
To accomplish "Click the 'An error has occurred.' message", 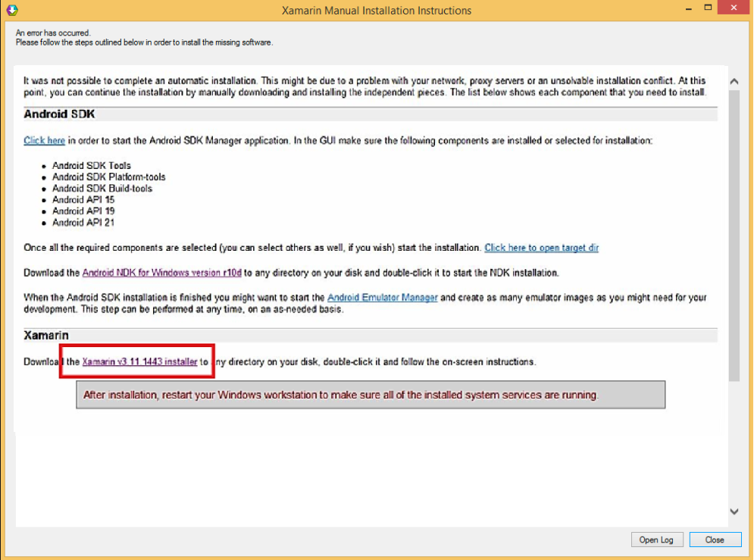I will 53,33.
